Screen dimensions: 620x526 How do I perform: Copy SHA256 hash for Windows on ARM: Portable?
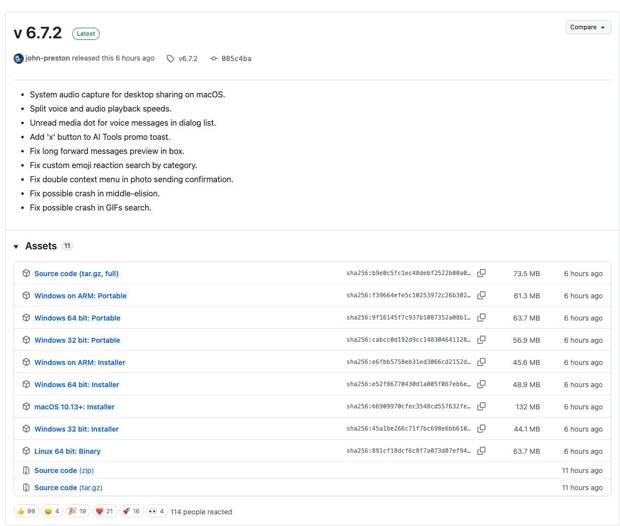point(481,296)
